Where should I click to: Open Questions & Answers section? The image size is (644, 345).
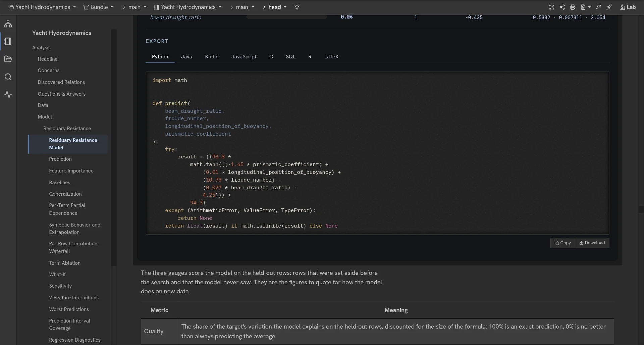coord(62,94)
